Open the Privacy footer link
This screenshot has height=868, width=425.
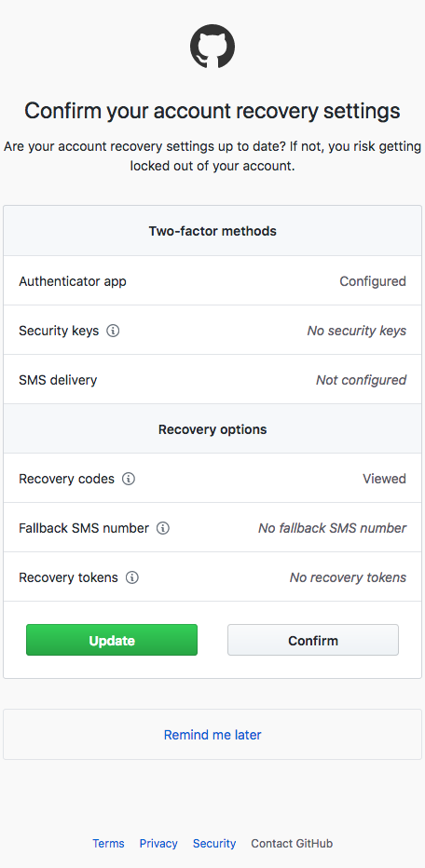158,844
